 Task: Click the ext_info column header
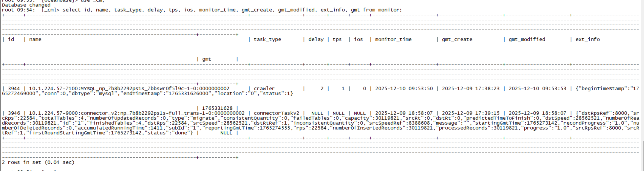(587, 39)
